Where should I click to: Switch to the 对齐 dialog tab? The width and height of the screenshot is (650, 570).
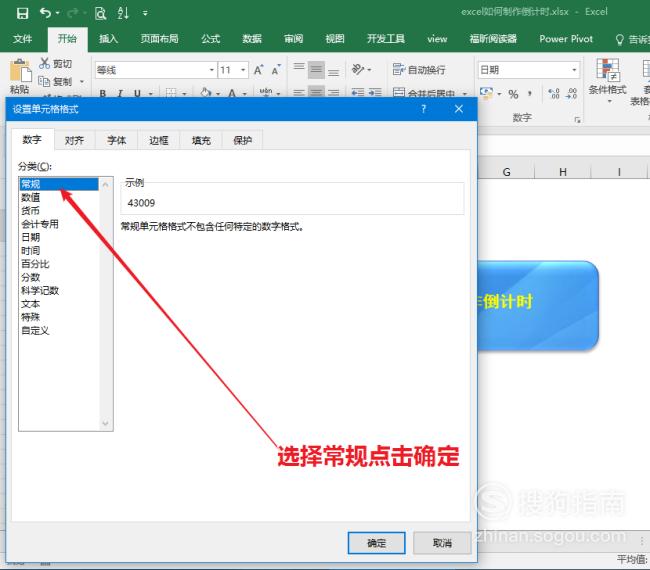coord(75,141)
